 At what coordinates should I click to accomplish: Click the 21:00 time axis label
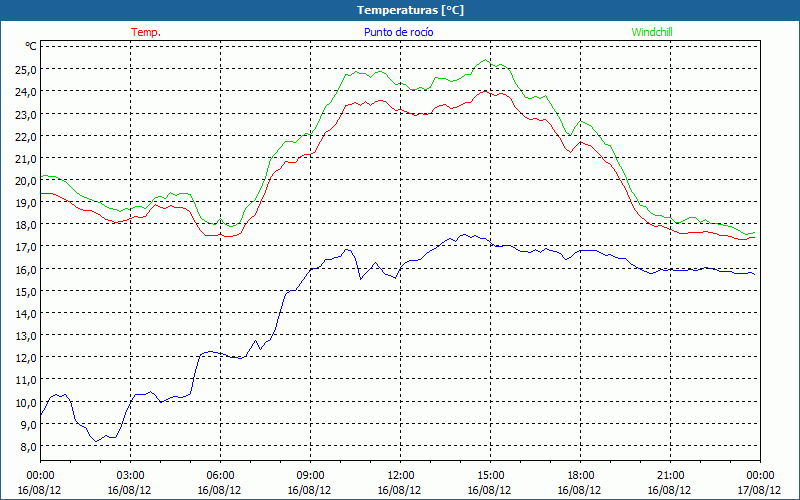(x=670, y=475)
